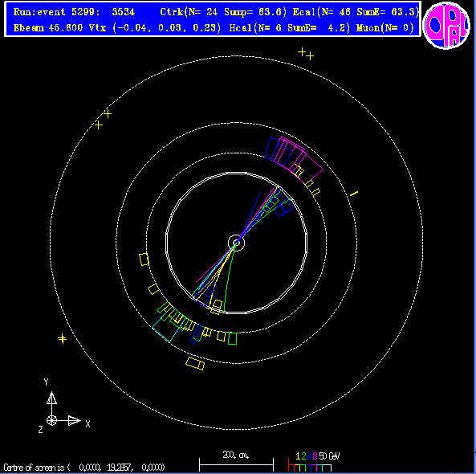Click the blue cluster box inside tracker
The height and width of the screenshot is (474, 476).
[284, 207]
